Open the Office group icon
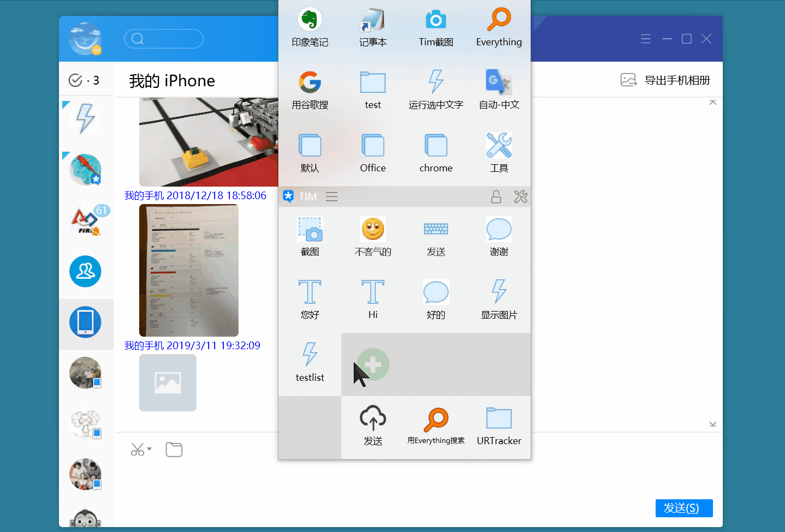This screenshot has height=532, width=785. [x=373, y=146]
